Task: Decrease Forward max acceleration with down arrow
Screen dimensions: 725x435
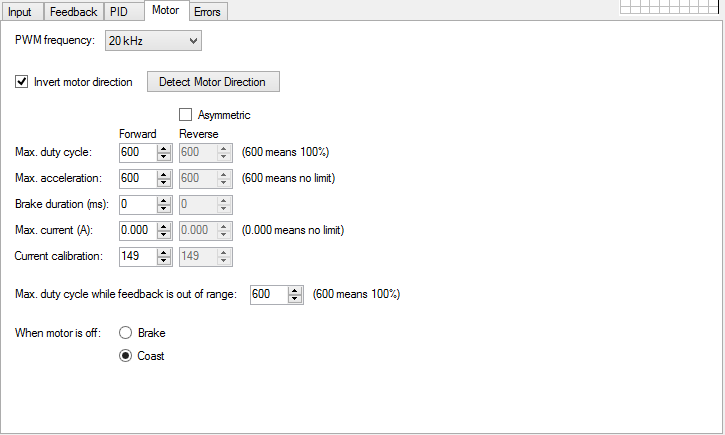Action: point(164,183)
